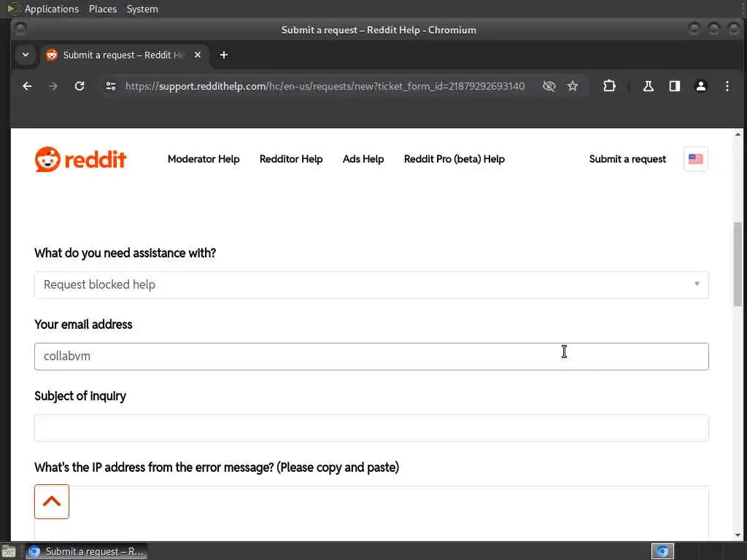Open Moderator Help section
Viewport: 747px width, 560px height.
tap(204, 159)
